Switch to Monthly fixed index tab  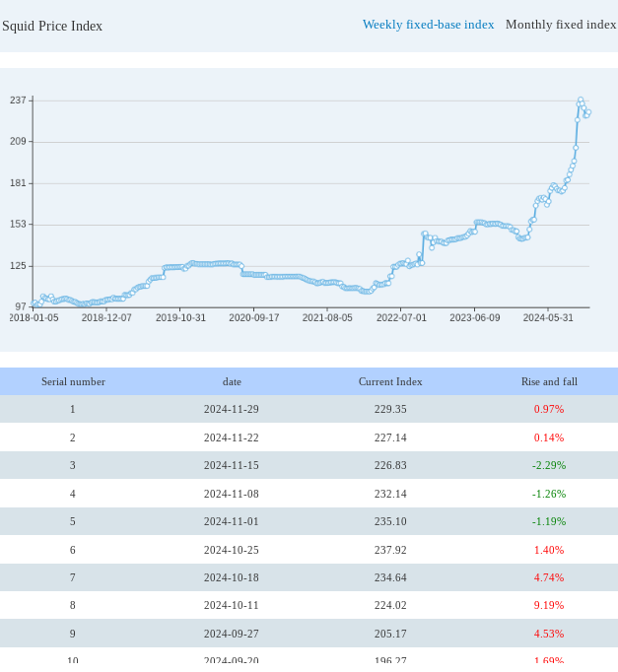[x=560, y=25]
